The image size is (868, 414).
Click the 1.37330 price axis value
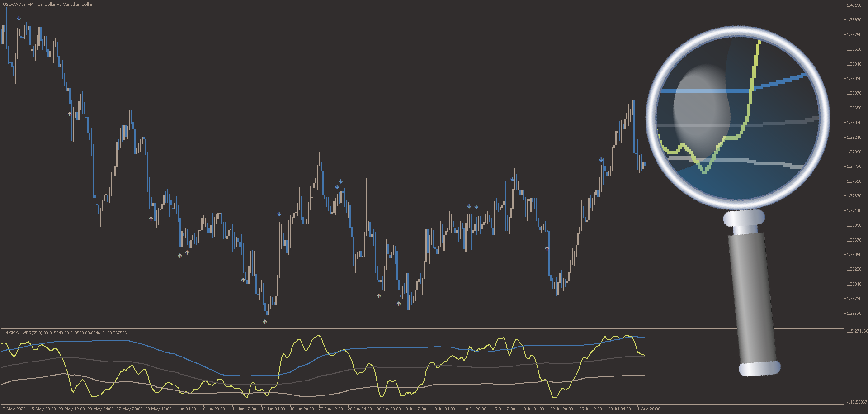pyautogui.click(x=854, y=196)
